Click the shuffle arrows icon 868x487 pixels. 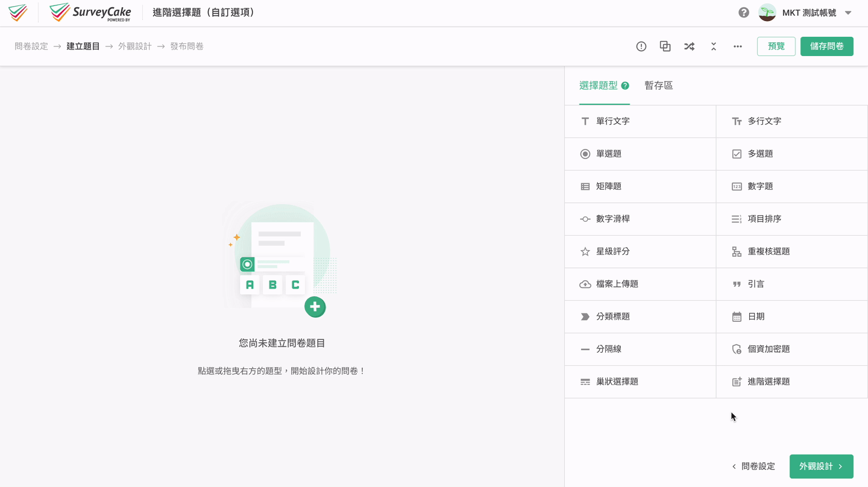(x=690, y=46)
